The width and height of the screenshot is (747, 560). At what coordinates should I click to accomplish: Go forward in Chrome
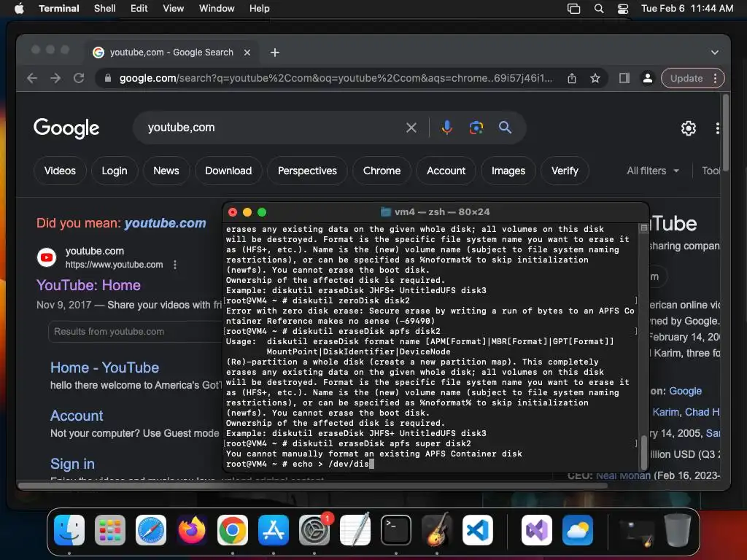tap(55, 78)
